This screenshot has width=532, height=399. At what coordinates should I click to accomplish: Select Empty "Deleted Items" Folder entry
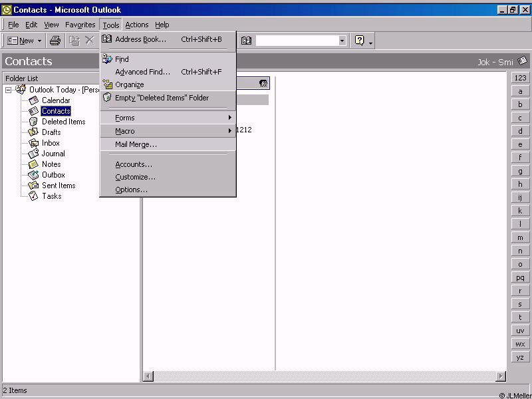[168, 98]
